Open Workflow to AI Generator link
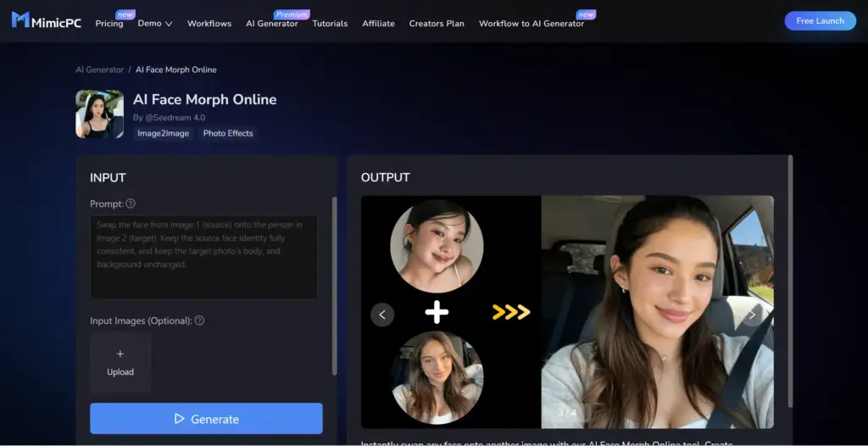This screenshot has height=446, width=868. click(531, 24)
